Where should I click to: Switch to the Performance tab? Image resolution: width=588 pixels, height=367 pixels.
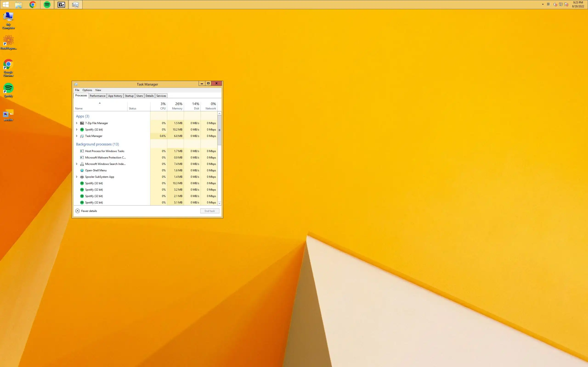pyautogui.click(x=97, y=96)
